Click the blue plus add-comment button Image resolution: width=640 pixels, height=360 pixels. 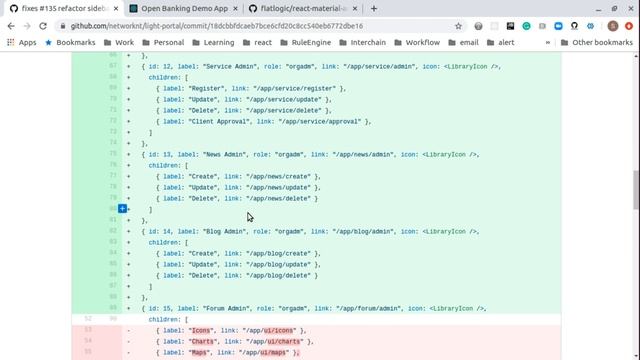[122, 209]
